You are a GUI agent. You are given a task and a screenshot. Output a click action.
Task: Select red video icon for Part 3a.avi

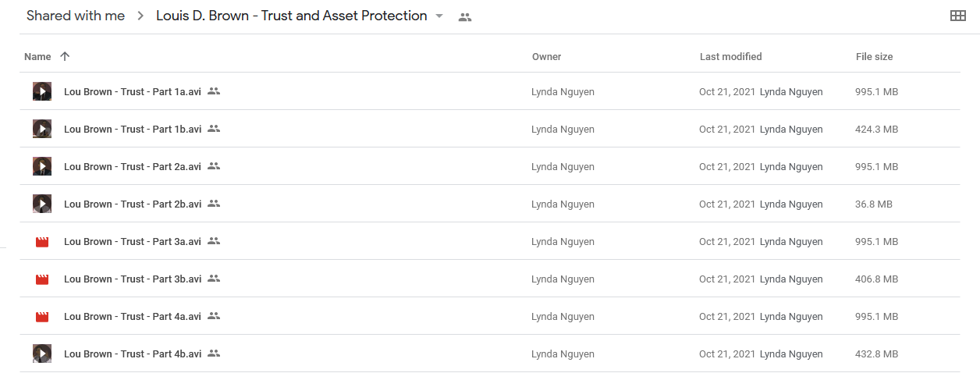(42, 242)
